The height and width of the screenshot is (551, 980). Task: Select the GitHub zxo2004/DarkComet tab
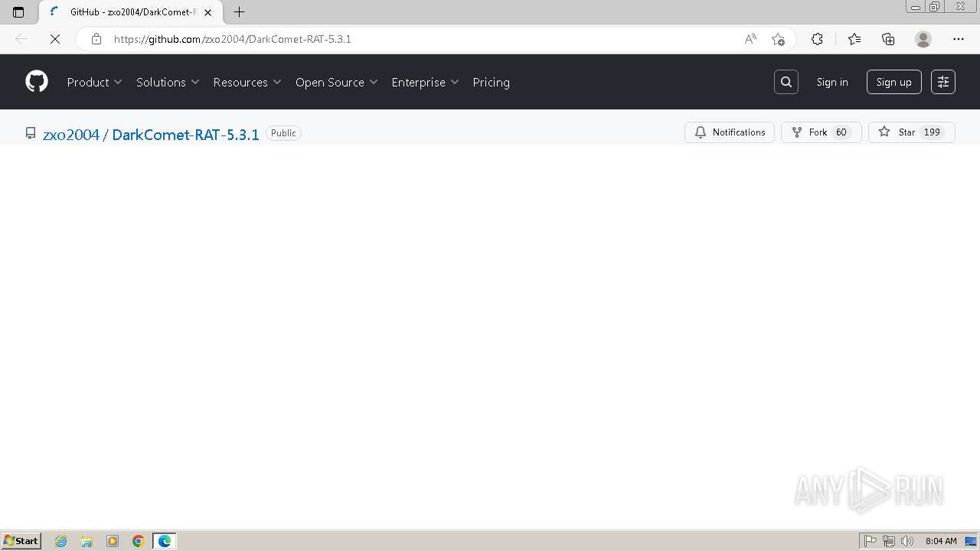(130, 12)
